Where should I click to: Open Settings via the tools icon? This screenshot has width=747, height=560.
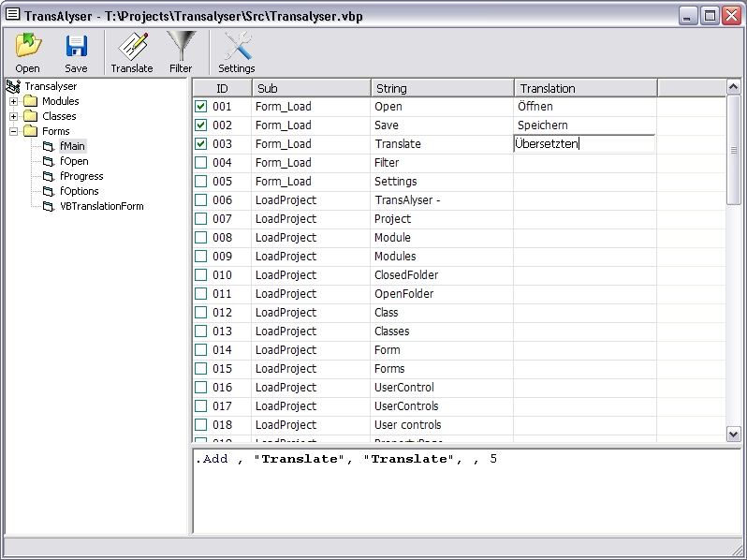[237, 46]
